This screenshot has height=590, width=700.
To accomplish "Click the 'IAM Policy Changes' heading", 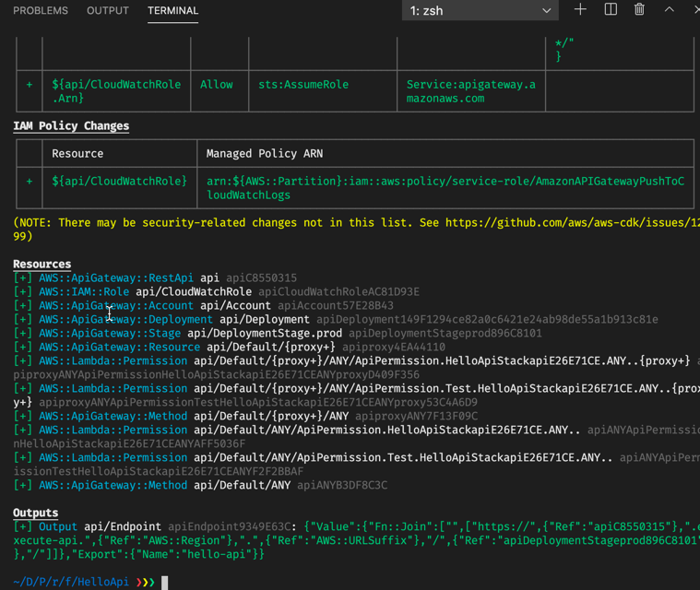I will point(71,126).
